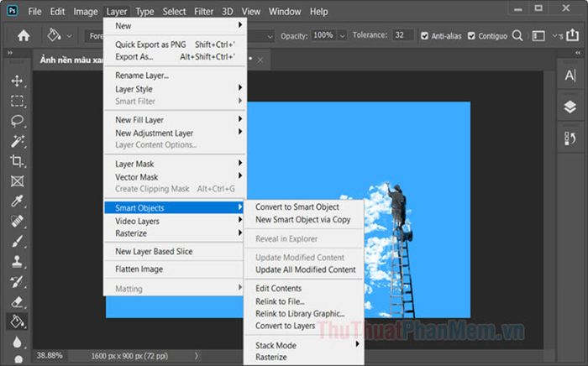Select the Move tool

point(17,81)
